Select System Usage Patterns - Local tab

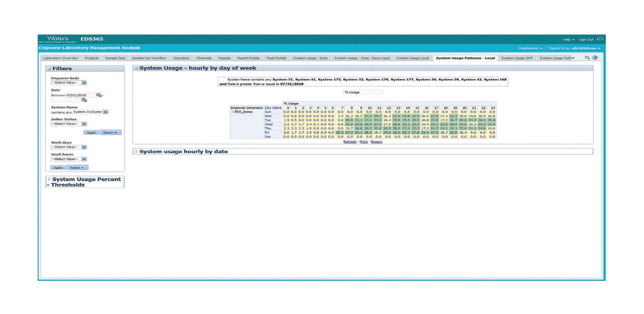click(465, 58)
